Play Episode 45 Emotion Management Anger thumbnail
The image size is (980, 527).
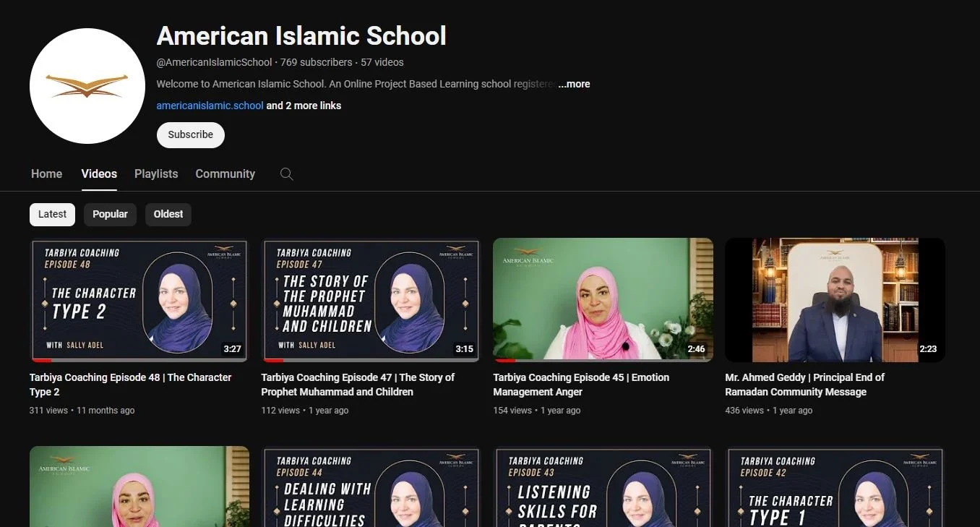603,300
